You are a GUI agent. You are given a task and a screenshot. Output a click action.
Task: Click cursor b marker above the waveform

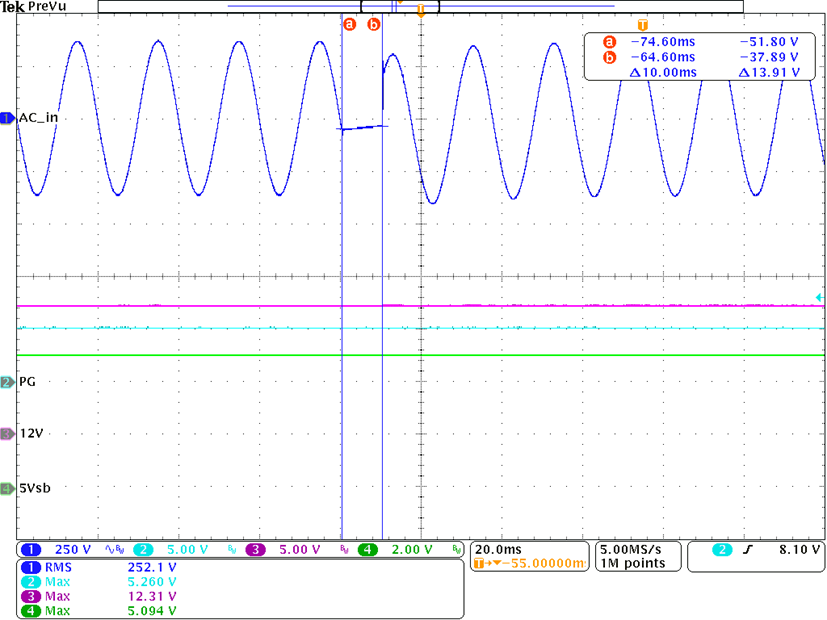(x=374, y=24)
